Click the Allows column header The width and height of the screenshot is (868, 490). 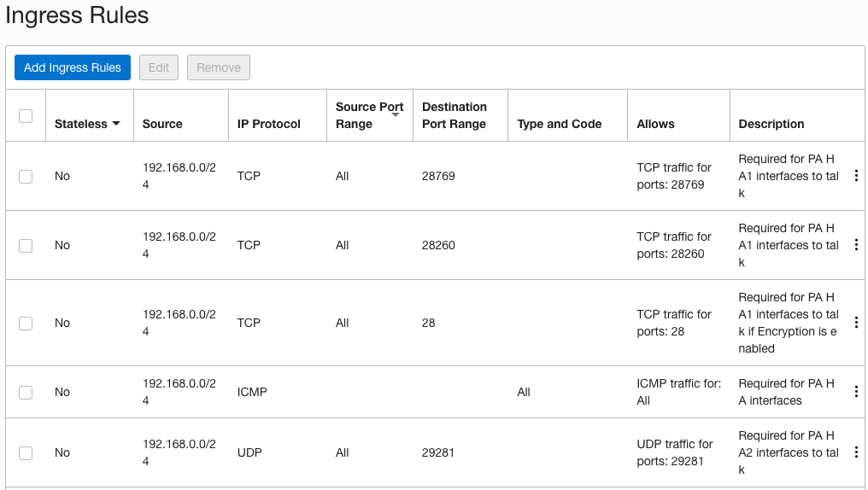(x=656, y=124)
